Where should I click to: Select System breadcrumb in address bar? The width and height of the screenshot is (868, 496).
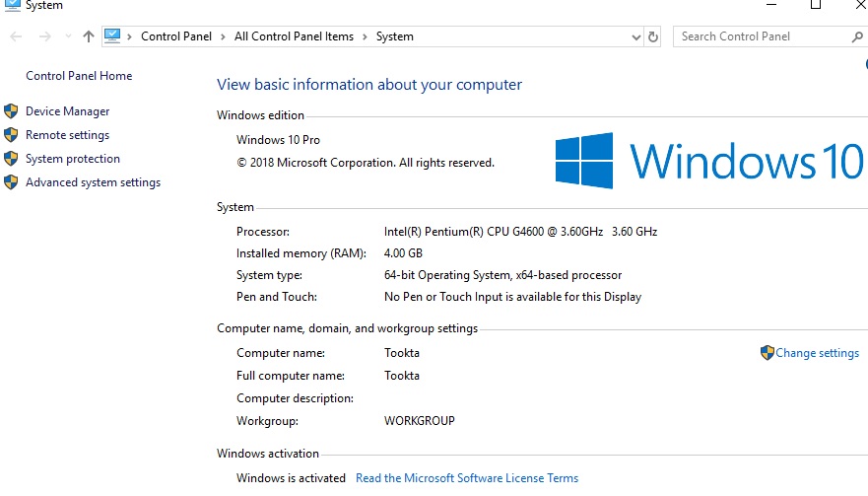click(395, 36)
